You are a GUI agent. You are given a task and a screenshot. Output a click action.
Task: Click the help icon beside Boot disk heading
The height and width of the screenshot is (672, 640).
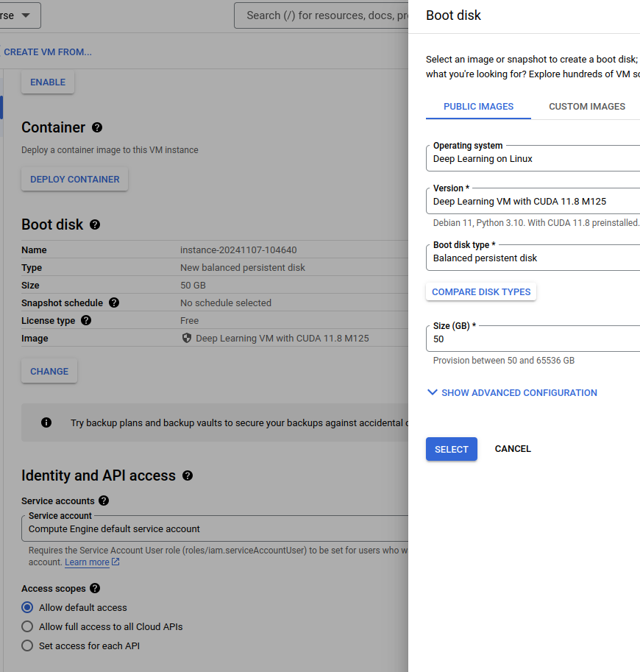point(95,224)
